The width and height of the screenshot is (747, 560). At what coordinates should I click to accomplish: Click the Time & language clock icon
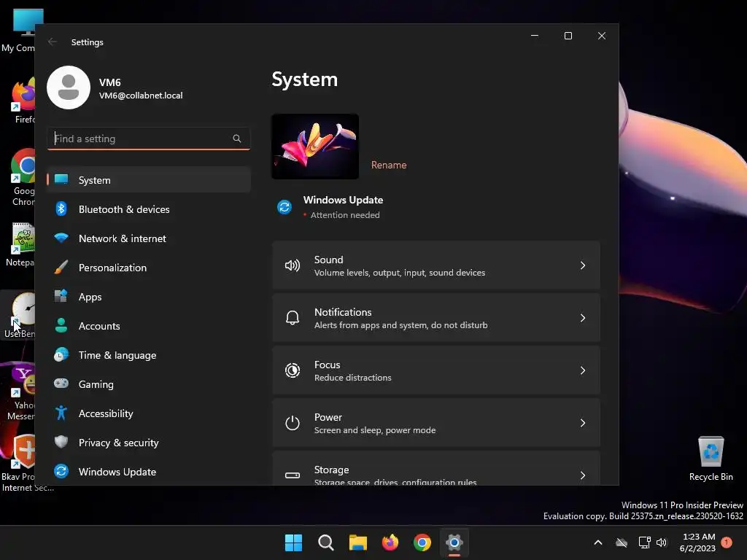tap(61, 355)
